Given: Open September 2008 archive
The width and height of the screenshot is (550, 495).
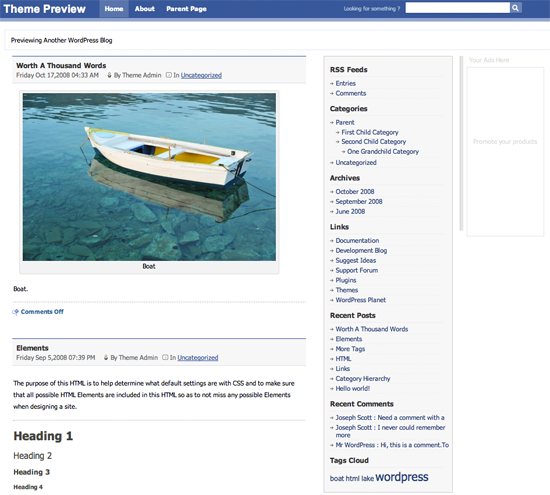Looking at the screenshot, I should pos(359,202).
